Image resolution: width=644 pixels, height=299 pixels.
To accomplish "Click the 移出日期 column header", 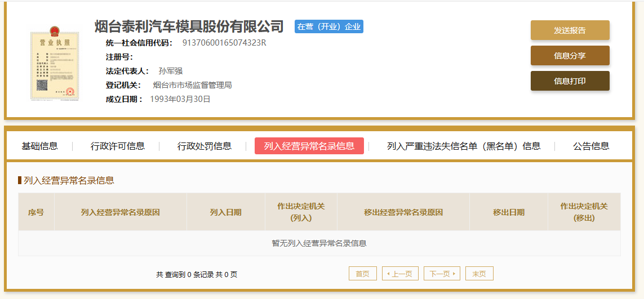I will (x=508, y=212).
